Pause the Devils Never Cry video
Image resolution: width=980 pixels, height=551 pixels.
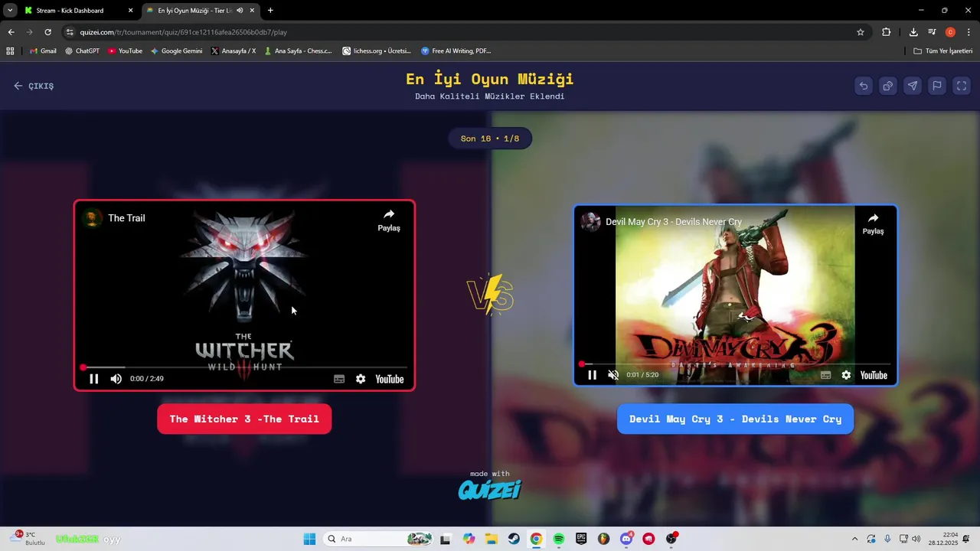[x=592, y=375]
